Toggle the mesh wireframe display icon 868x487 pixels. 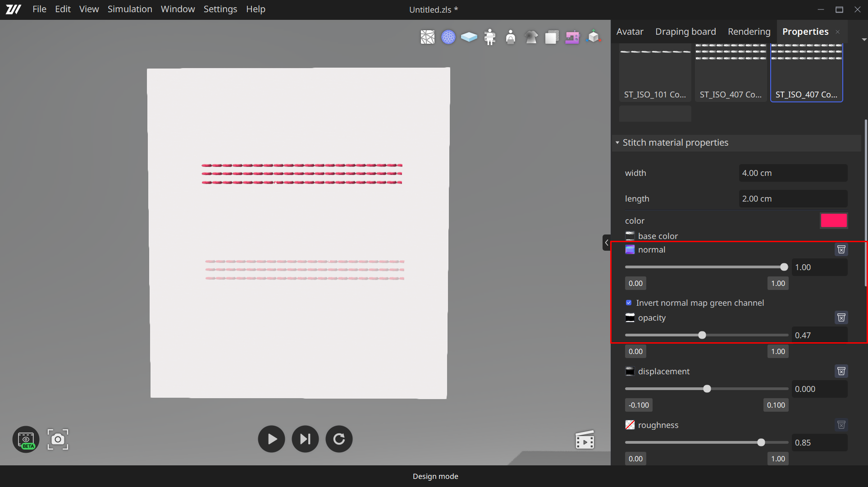(x=427, y=37)
